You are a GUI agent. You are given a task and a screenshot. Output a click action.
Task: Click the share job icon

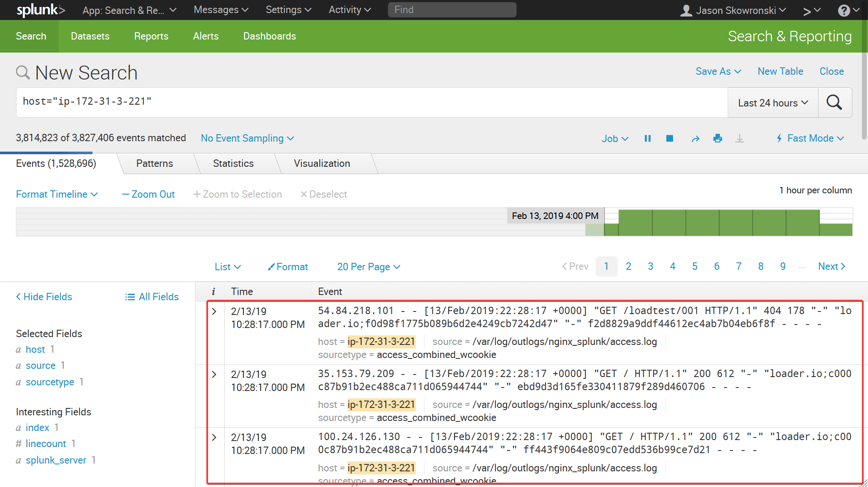(x=695, y=138)
